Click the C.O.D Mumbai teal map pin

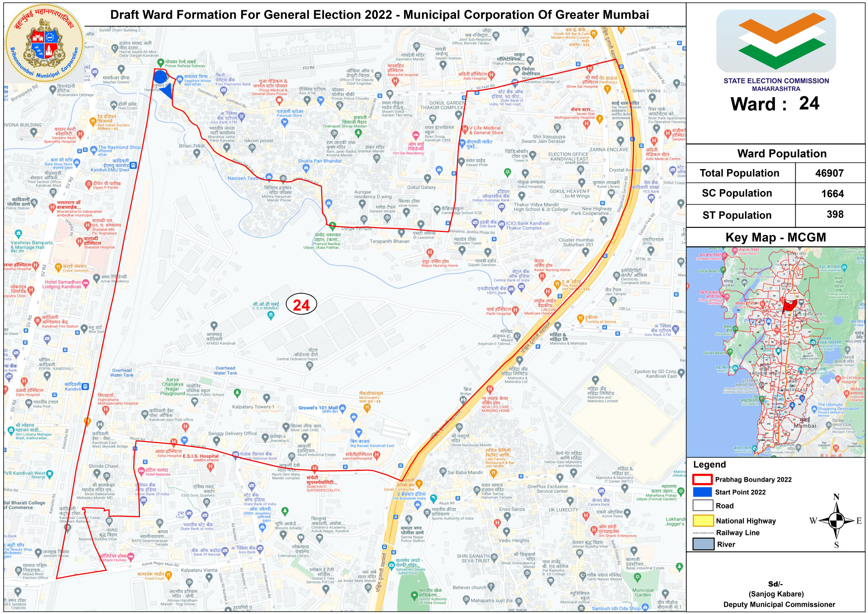pyautogui.click(x=271, y=316)
